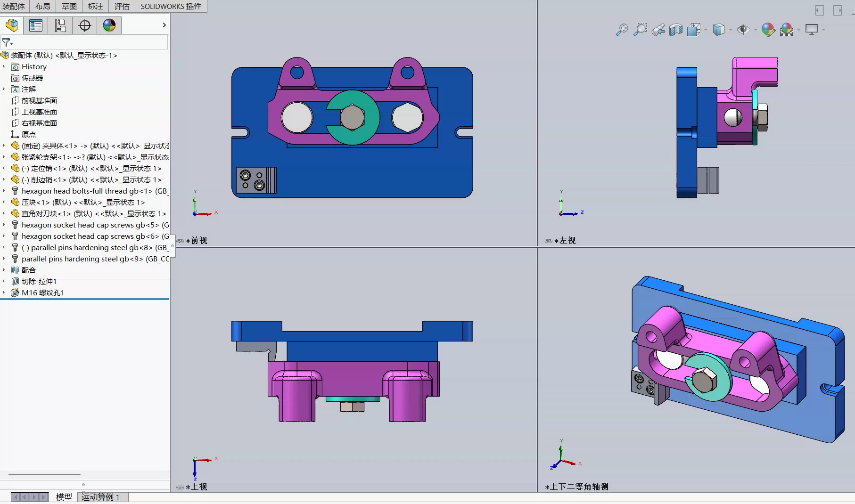Open the ConfigurationManager tab

(x=60, y=25)
